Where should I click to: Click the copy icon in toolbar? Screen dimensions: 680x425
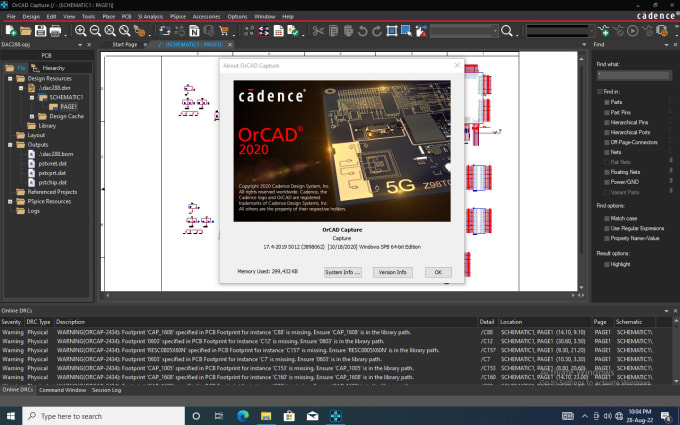coord(333,31)
